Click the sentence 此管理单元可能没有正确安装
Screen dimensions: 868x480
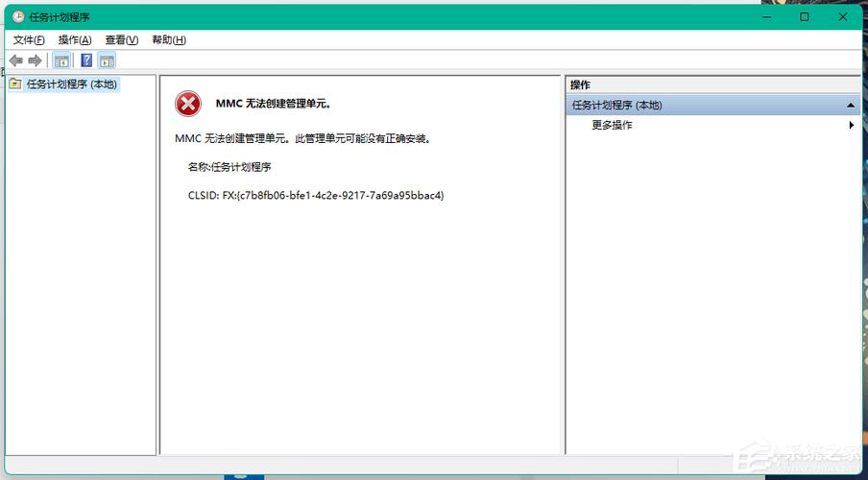pyautogui.click(x=363, y=138)
